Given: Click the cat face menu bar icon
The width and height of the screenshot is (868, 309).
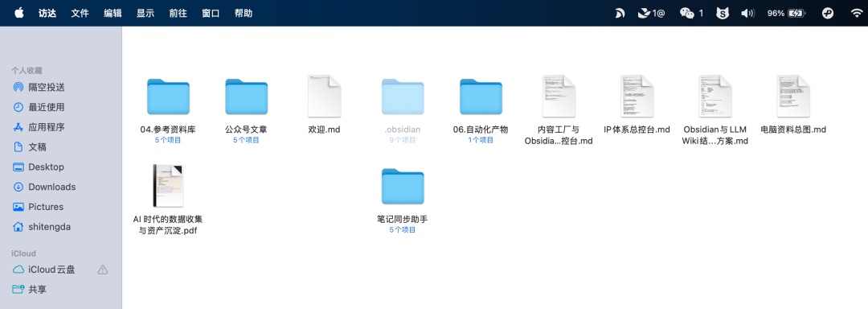Looking at the screenshot, I should point(723,14).
